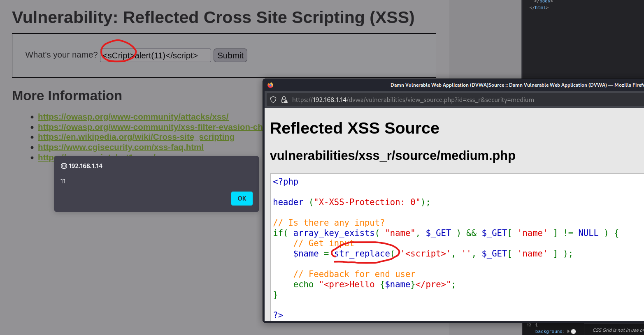Click the Reflected XSS Source heading

355,128
